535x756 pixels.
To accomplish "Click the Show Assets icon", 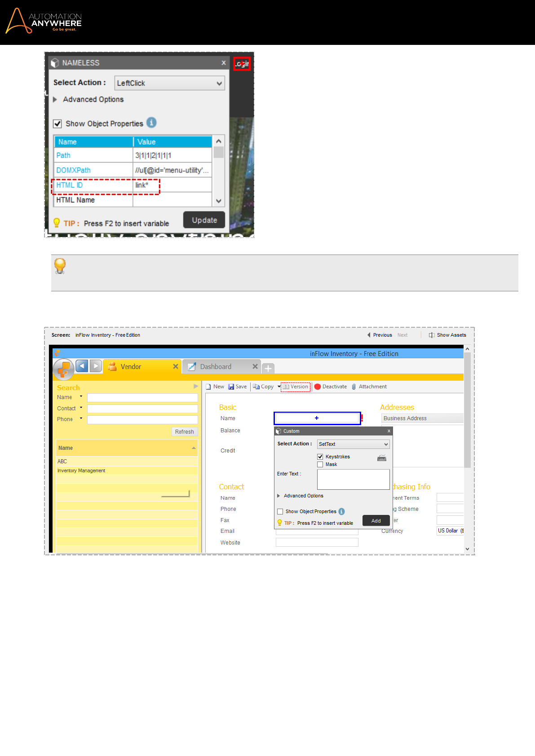I will pyautogui.click(x=432, y=335).
